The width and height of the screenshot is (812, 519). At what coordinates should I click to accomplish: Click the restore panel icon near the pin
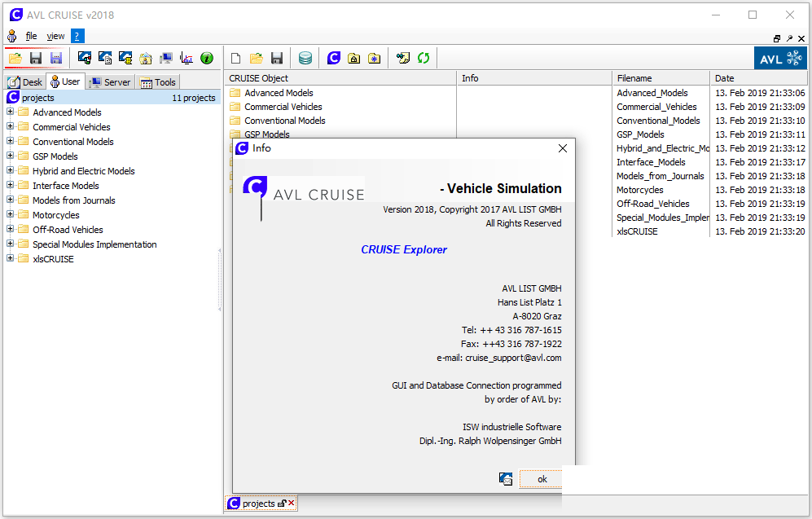point(777,38)
